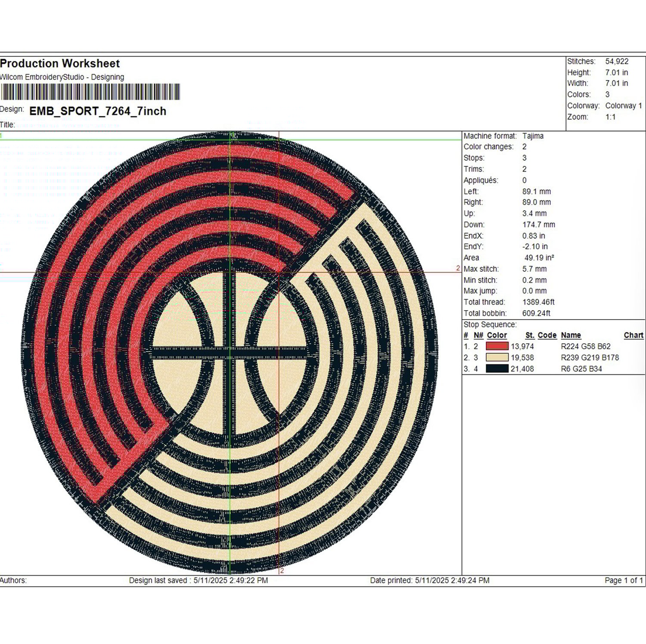646x644 pixels.
Task: Click the "Authors:" label in the footer
Action: pos(13,580)
